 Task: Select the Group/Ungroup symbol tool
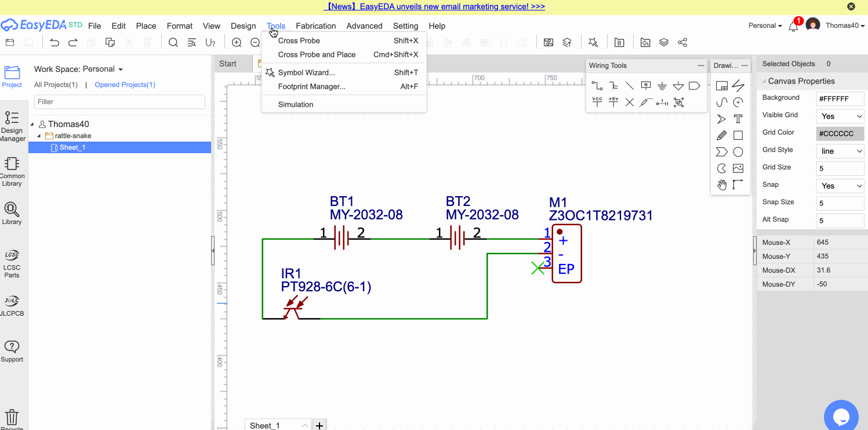click(x=678, y=102)
